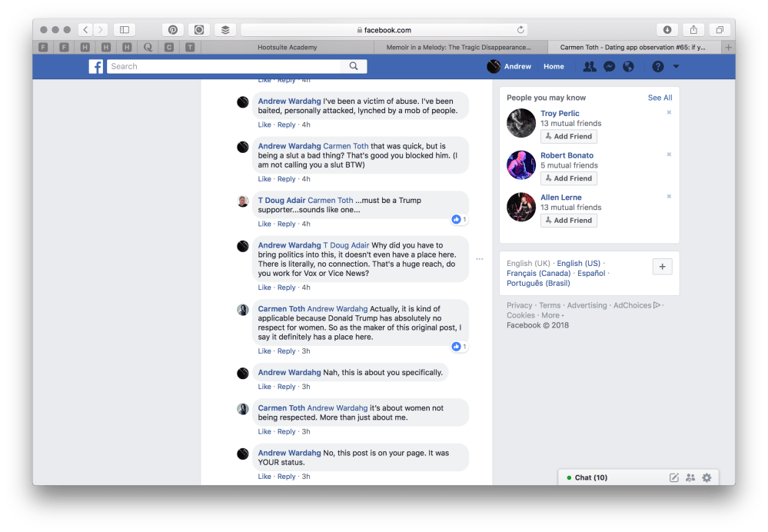Screen dimensions: 768x532
Task: Start a new message from the chat bar
Action: 674,477
